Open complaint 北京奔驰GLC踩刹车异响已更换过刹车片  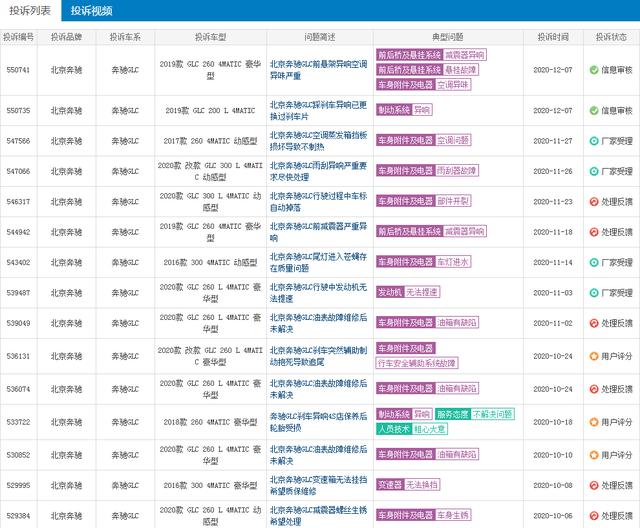(x=318, y=111)
